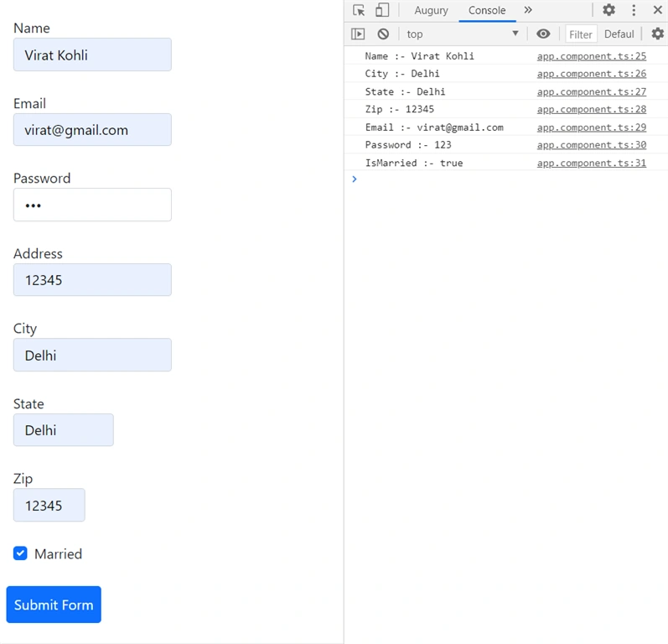Open app.component.ts:29 source link

592,127
